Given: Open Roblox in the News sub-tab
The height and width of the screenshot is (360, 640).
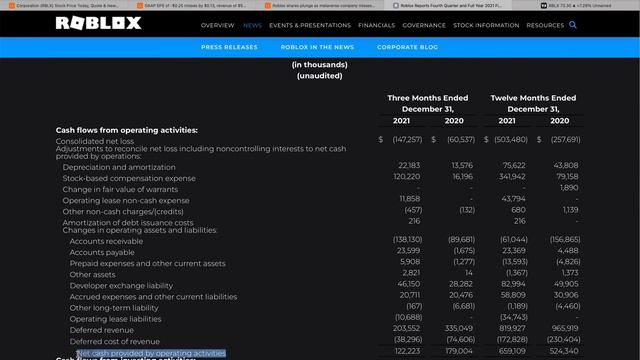Looking at the screenshot, I should (x=317, y=47).
